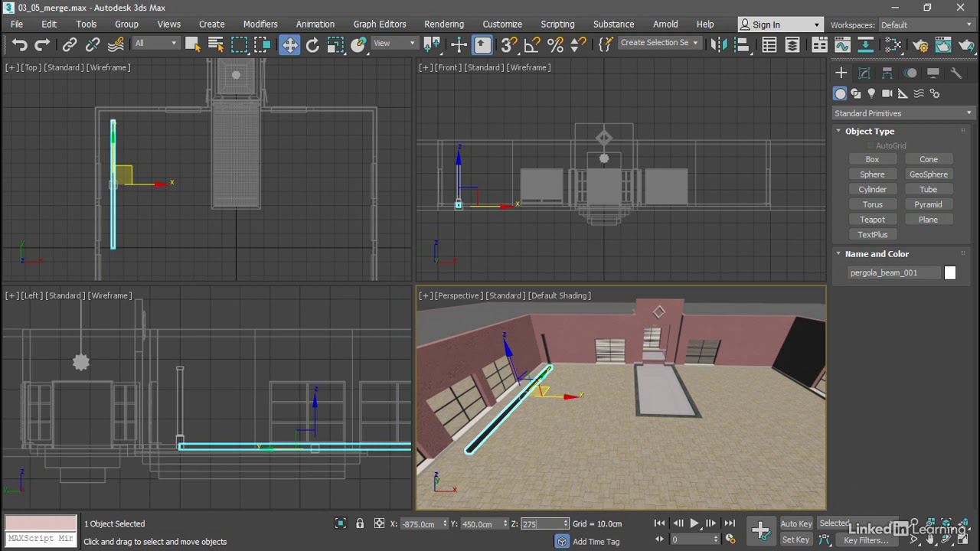Open the Rendering menu
This screenshot has height=551, width=980.
coord(444,24)
